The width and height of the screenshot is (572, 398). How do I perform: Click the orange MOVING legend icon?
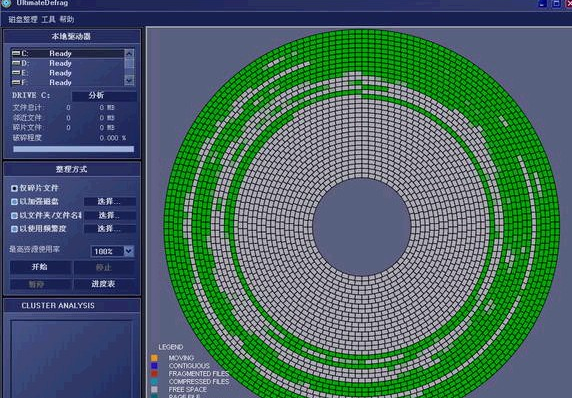pyautogui.click(x=154, y=358)
